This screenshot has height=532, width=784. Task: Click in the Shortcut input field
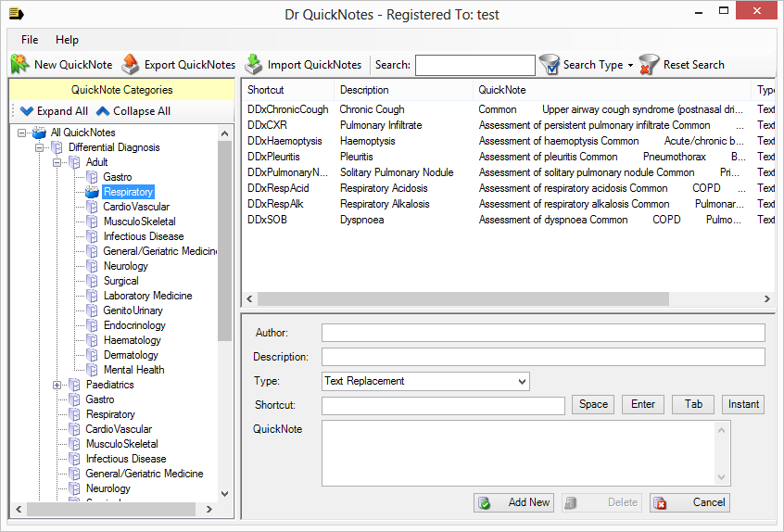point(443,406)
